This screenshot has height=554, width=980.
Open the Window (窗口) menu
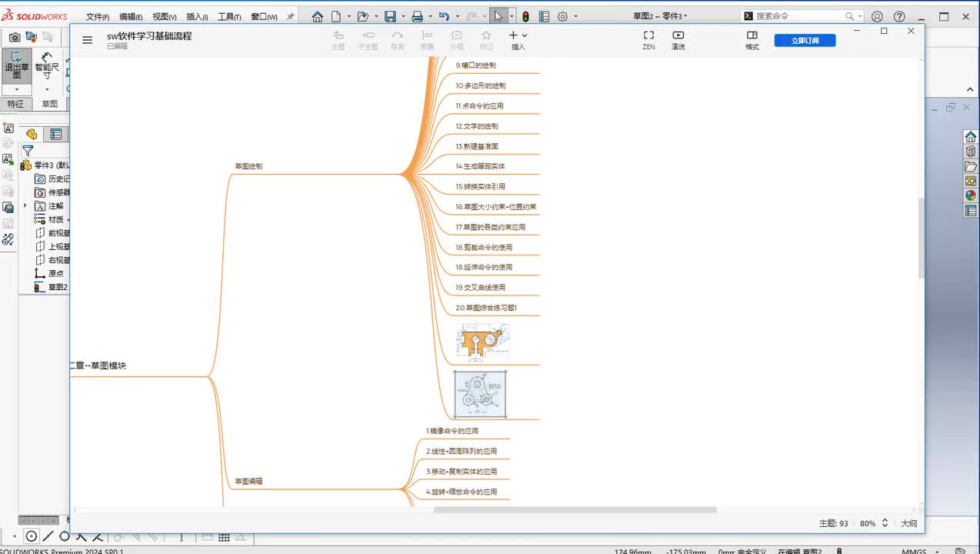pos(264,16)
